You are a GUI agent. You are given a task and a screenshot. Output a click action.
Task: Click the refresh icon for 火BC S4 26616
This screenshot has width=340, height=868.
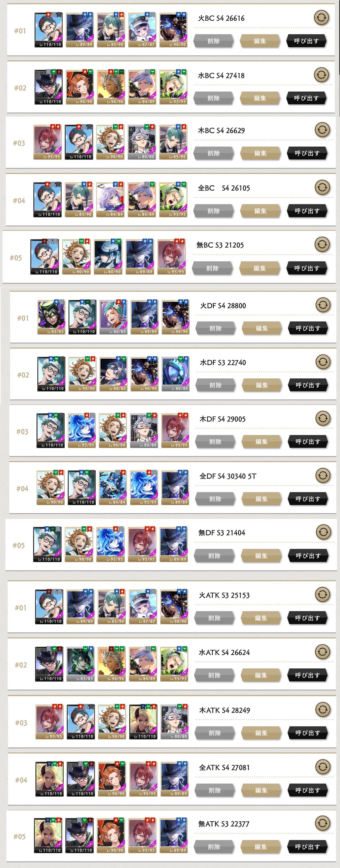pos(321,18)
